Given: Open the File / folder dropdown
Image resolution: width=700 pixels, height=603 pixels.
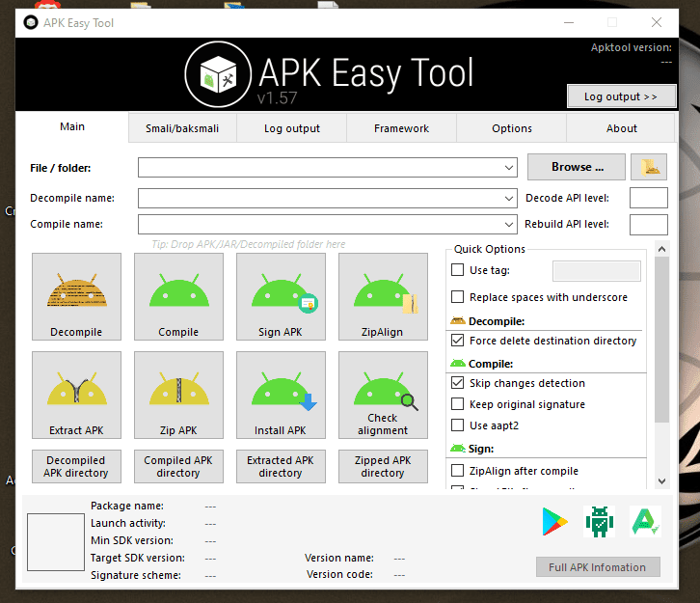Looking at the screenshot, I should 508,168.
